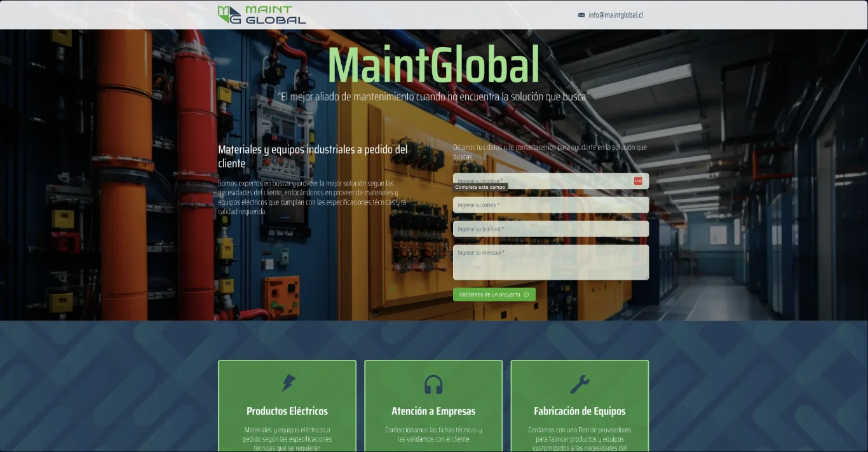This screenshot has height=452, width=868.
Task: Click the Productos Eléctricos card title
Action: (x=287, y=411)
